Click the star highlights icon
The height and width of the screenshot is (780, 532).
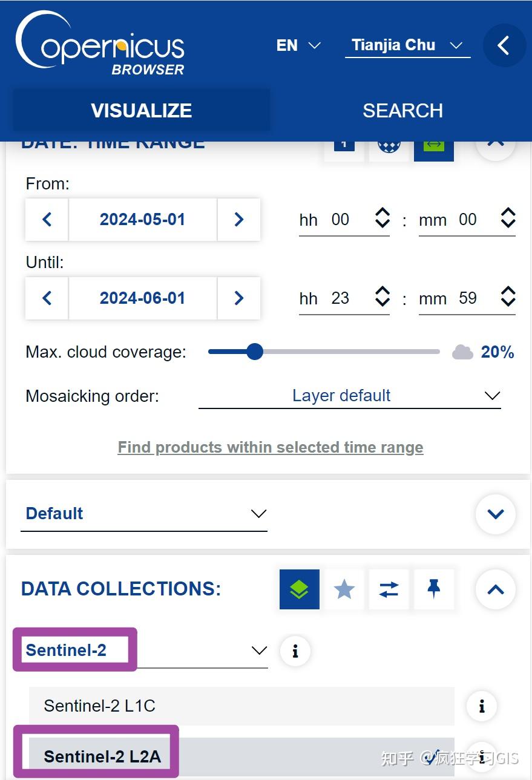coord(344,589)
